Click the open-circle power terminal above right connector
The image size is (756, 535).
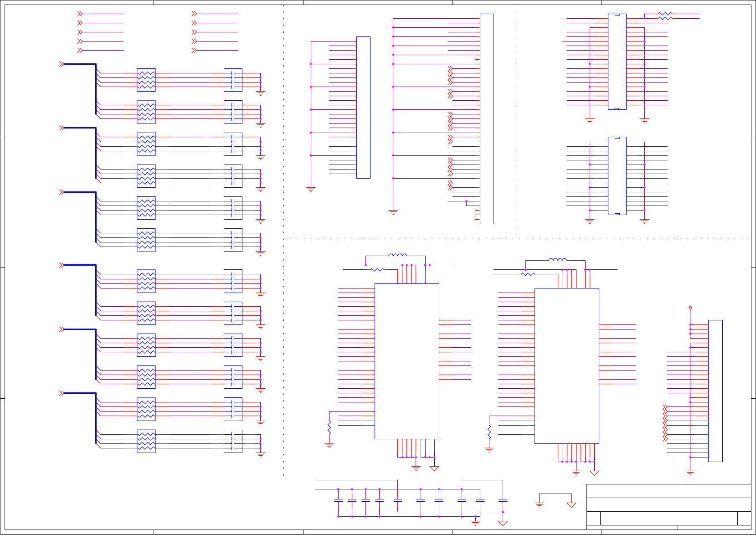[690, 308]
